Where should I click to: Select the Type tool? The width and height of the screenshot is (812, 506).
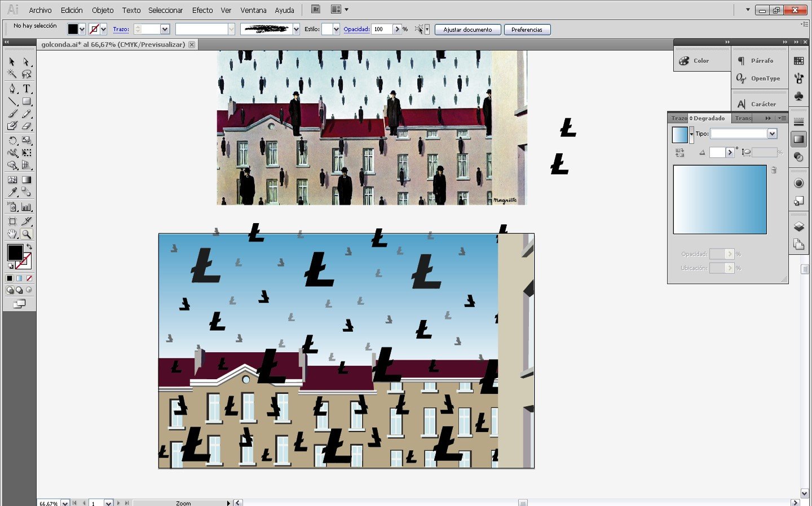pos(27,89)
